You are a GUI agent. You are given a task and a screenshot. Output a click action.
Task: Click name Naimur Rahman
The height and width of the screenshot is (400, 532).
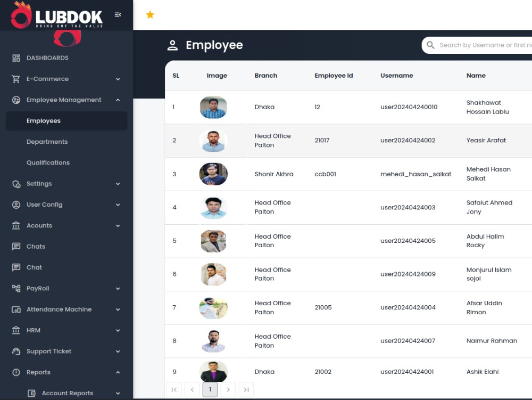pyautogui.click(x=492, y=341)
